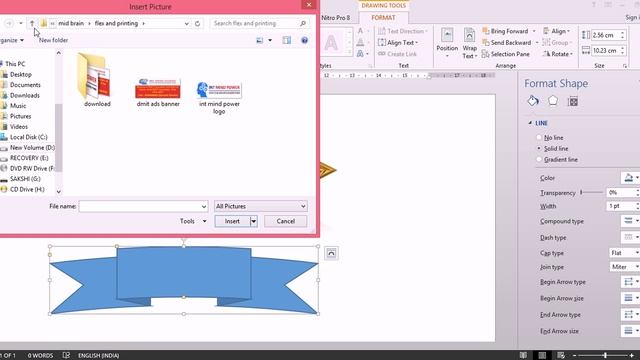Screen dimensions: 640x360
Task: Click Text Direction in Text group
Action: tap(402, 31)
